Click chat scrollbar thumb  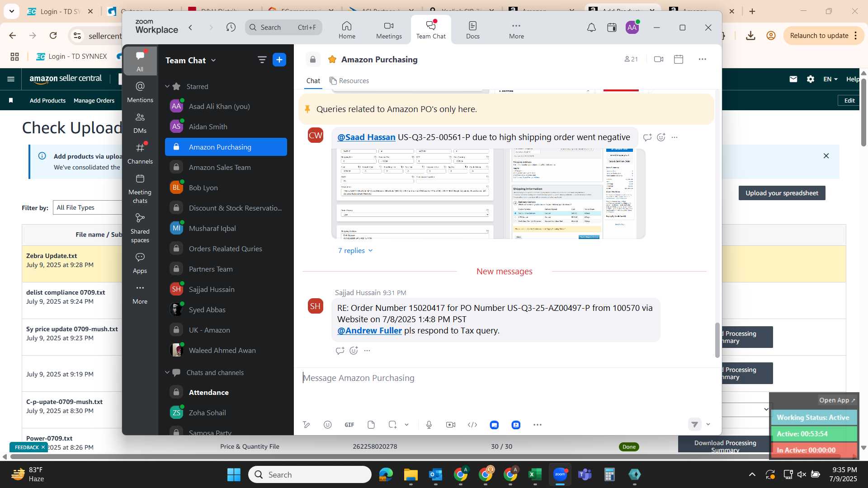point(717,340)
